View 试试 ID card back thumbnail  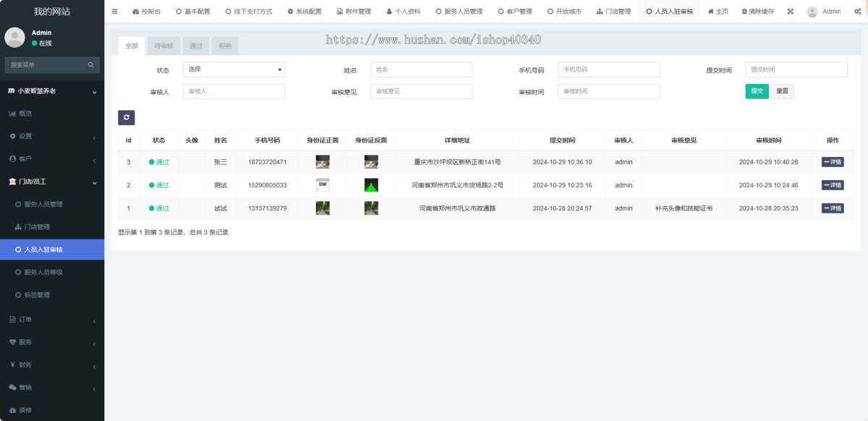pyautogui.click(x=371, y=208)
